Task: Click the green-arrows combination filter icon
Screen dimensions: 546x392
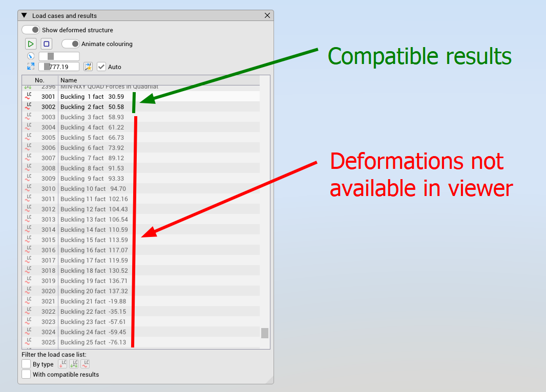Action: pyautogui.click(x=74, y=364)
